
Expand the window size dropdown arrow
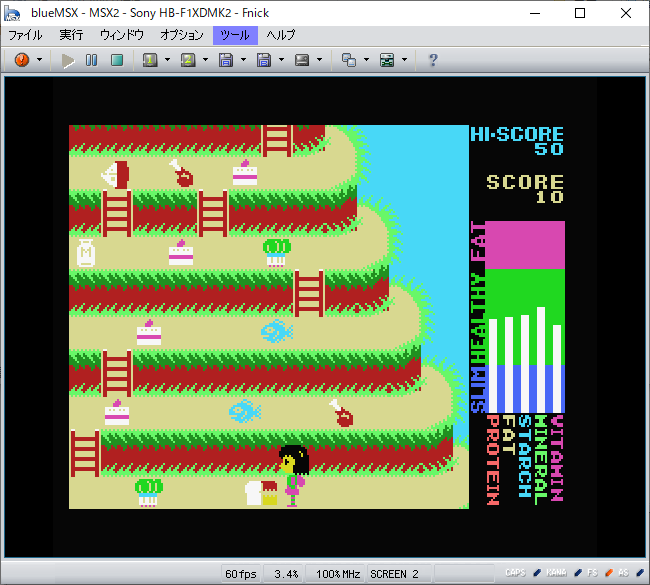366,60
